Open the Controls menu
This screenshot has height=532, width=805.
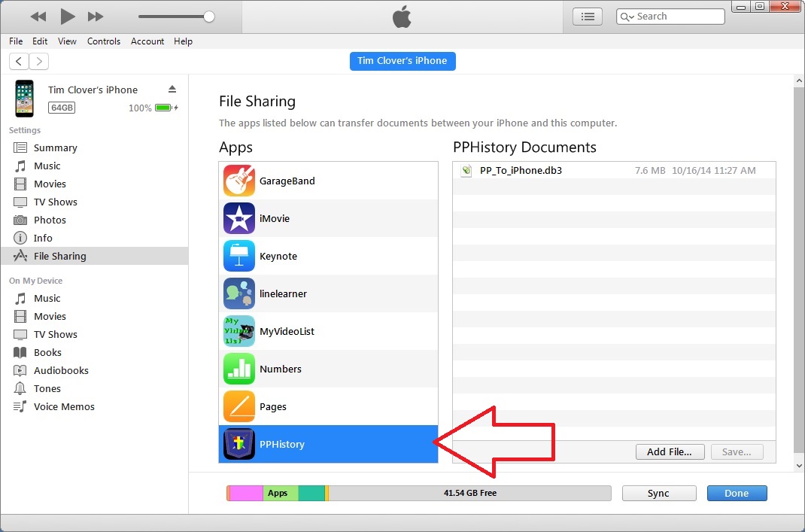point(104,41)
